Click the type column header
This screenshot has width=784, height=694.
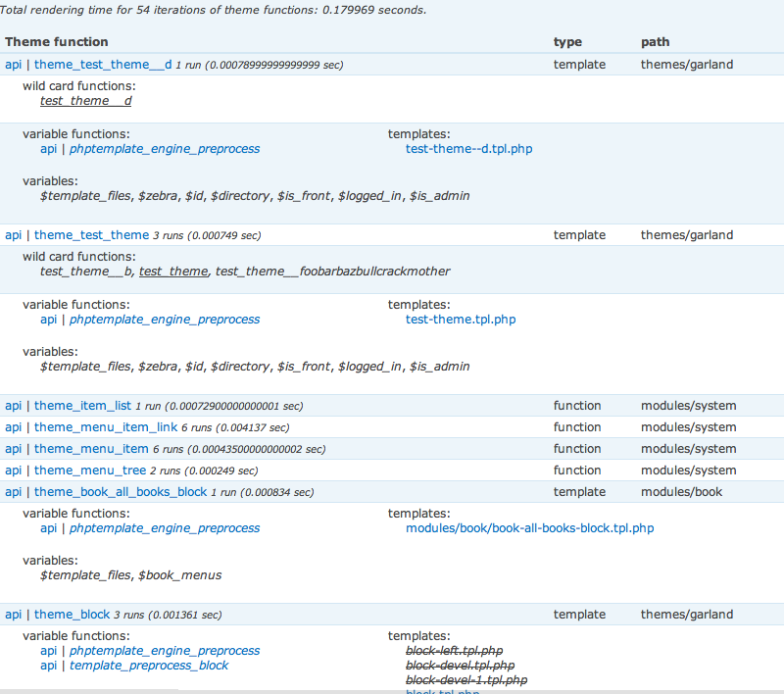coord(567,42)
